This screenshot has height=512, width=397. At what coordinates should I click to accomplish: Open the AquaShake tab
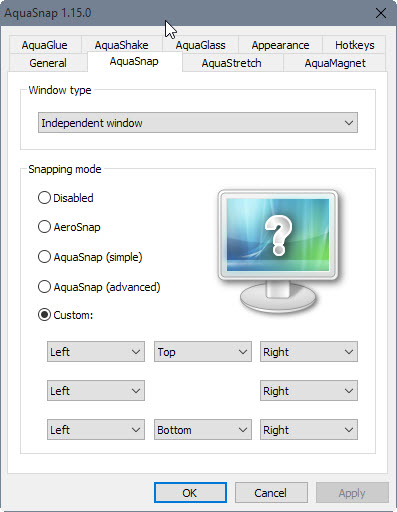pos(121,45)
